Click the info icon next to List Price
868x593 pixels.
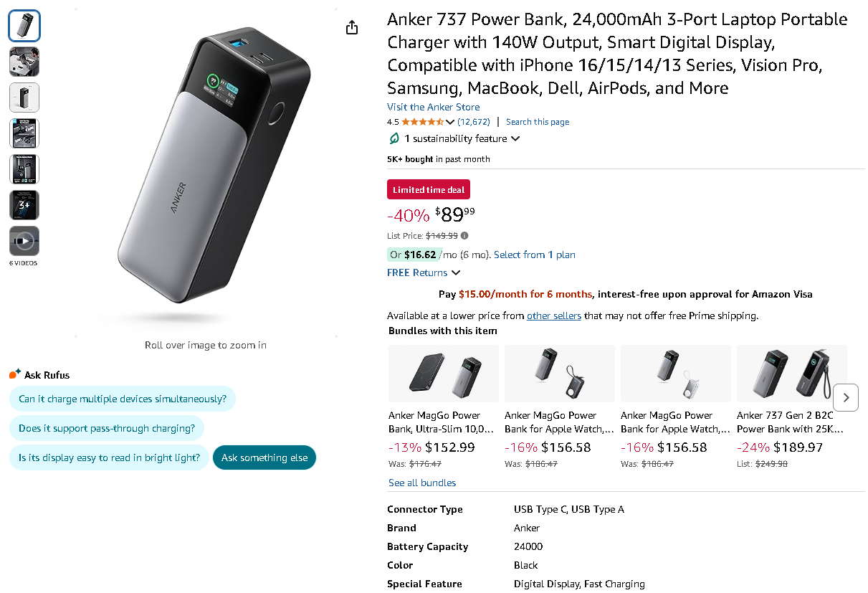coord(464,235)
